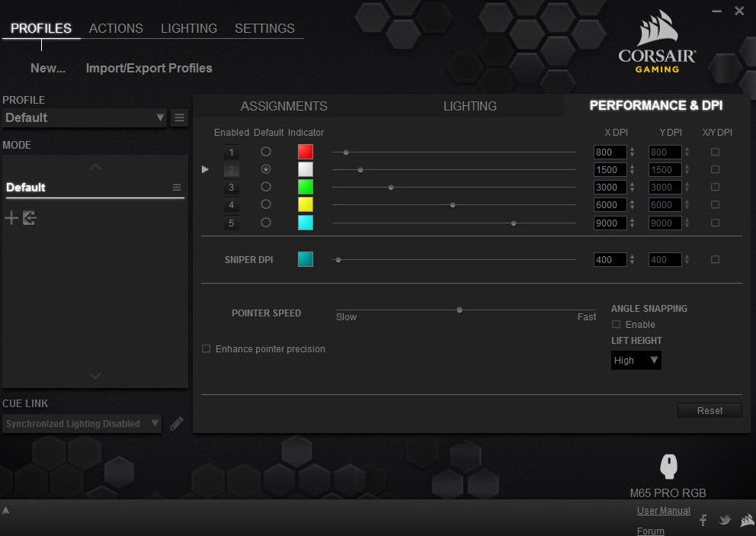Set DPI stage 3 as default
This screenshot has height=536, width=756.
[266, 187]
